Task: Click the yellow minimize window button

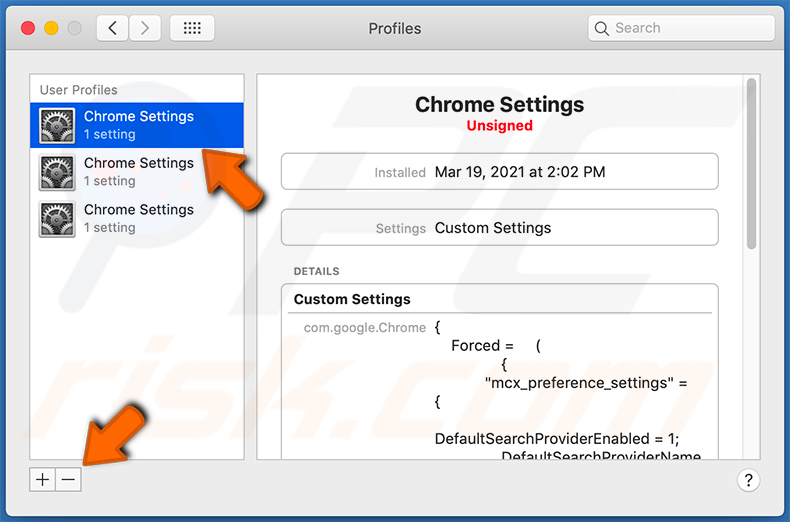Action: coord(51,28)
